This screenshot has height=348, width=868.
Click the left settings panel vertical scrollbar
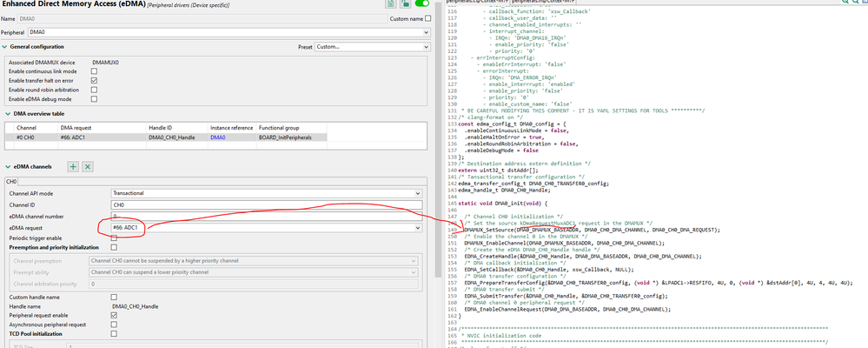(x=437, y=138)
